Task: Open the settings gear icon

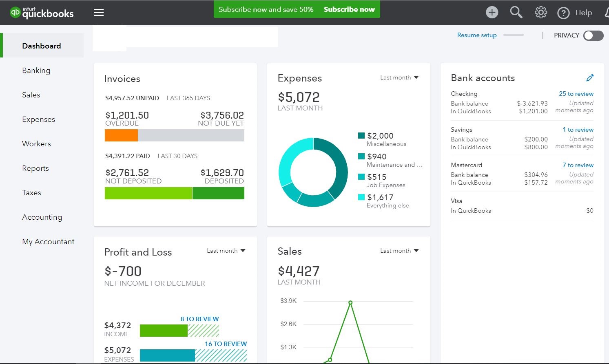Action: (x=540, y=12)
